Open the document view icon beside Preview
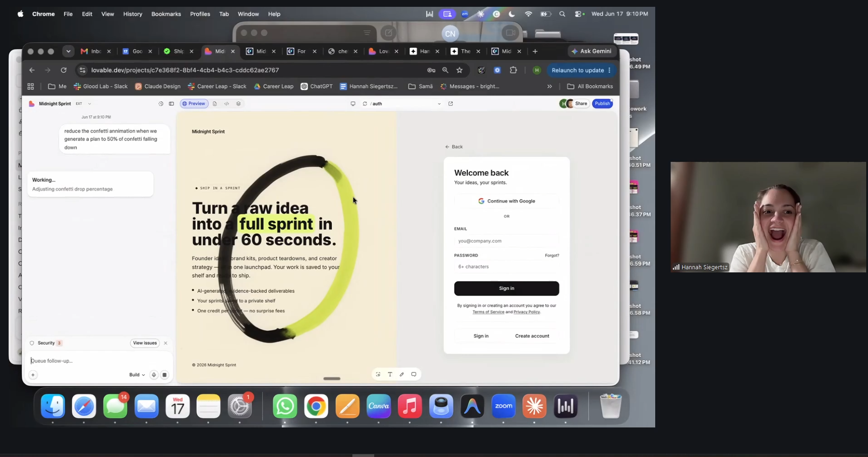 click(215, 104)
